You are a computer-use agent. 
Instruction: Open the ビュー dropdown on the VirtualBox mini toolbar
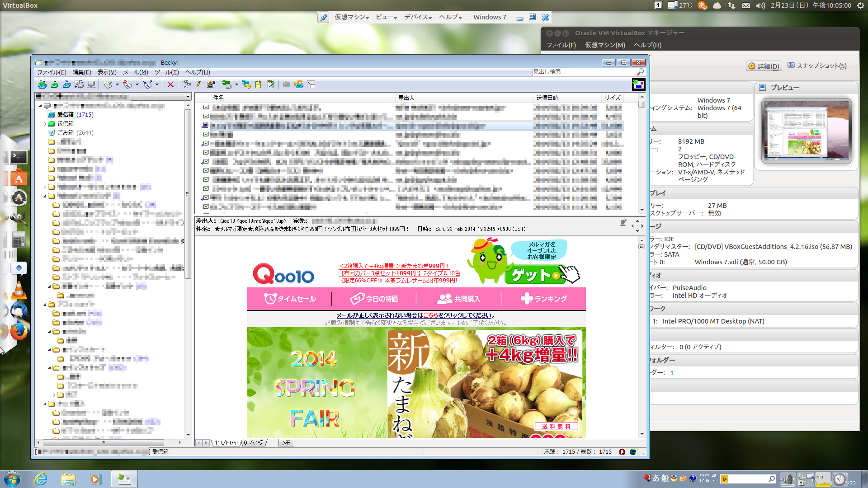tap(386, 17)
